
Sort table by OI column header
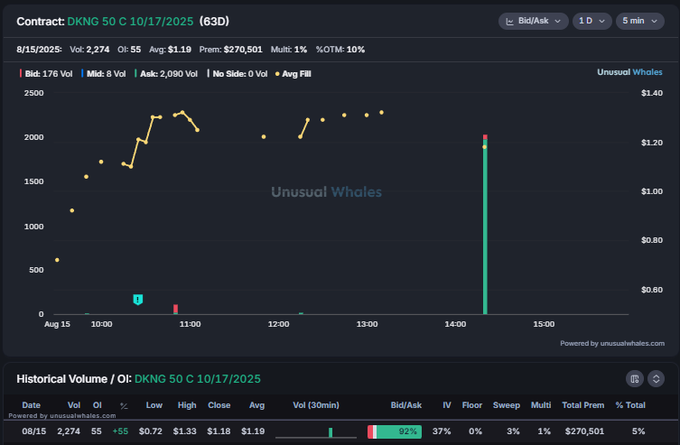(97, 405)
